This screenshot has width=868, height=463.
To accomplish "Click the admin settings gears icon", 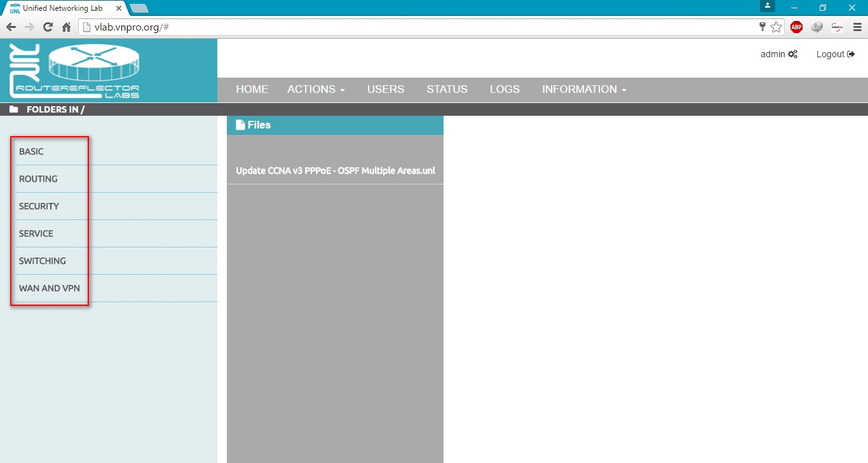I will [x=792, y=54].
